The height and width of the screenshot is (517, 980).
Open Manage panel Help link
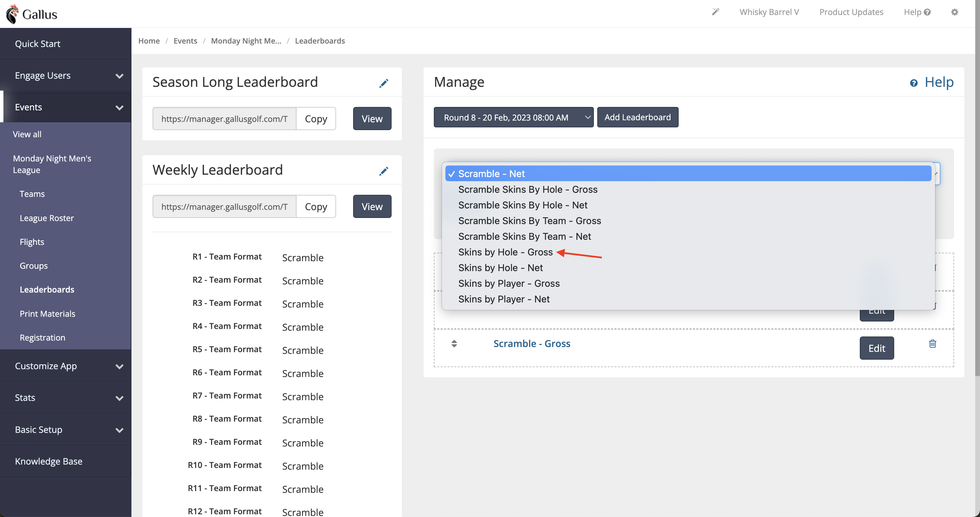click(x=932, y=82)
